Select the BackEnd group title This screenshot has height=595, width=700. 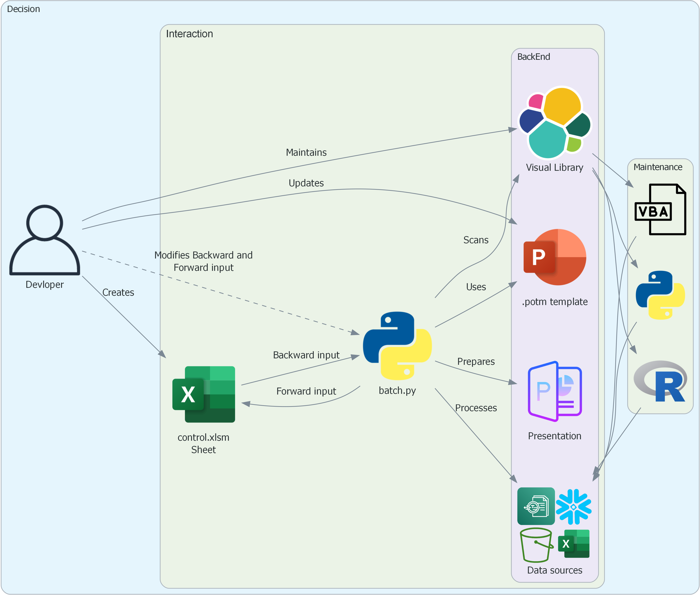[x=533, y=57]
